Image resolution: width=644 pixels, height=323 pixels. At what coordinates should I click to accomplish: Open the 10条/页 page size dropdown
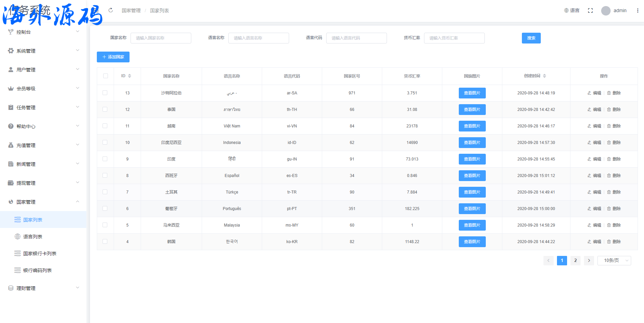click(614, 261)
